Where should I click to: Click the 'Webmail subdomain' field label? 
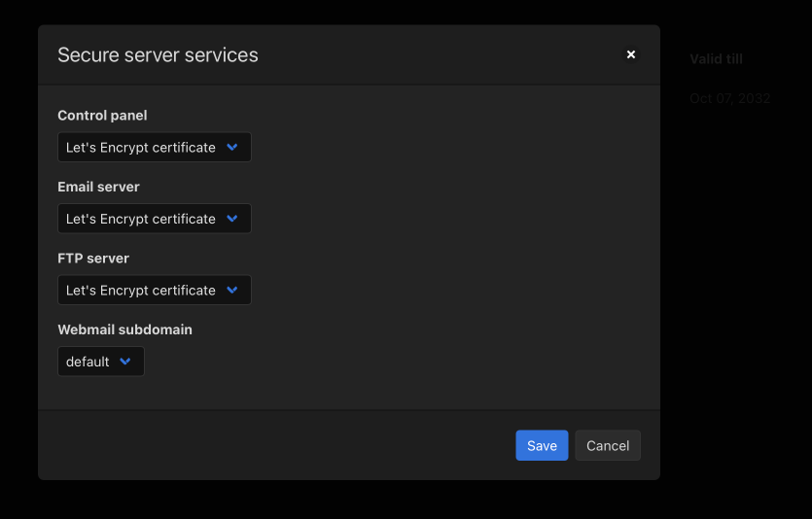pos(124,329)
